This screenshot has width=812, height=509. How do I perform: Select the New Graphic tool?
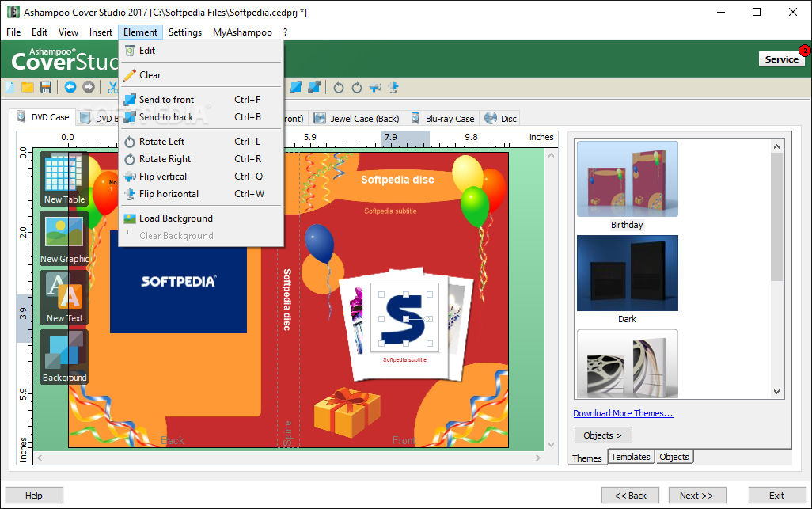pos(64,239)
